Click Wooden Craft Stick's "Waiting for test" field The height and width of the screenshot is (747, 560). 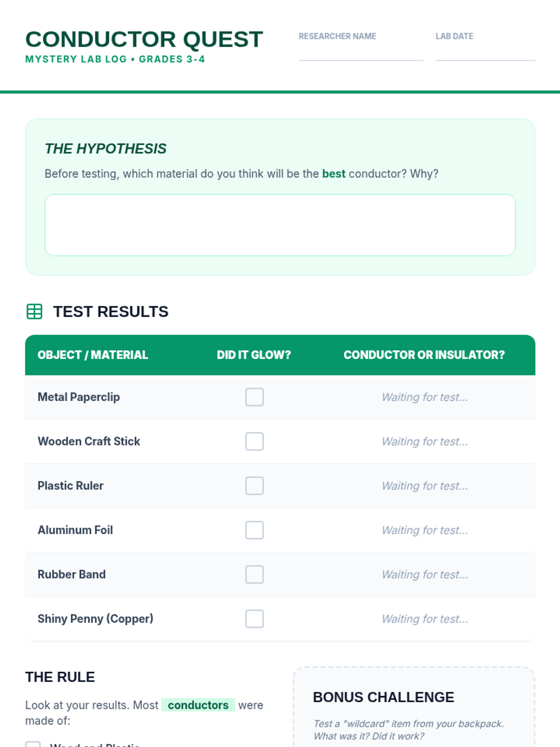(425, 442)
